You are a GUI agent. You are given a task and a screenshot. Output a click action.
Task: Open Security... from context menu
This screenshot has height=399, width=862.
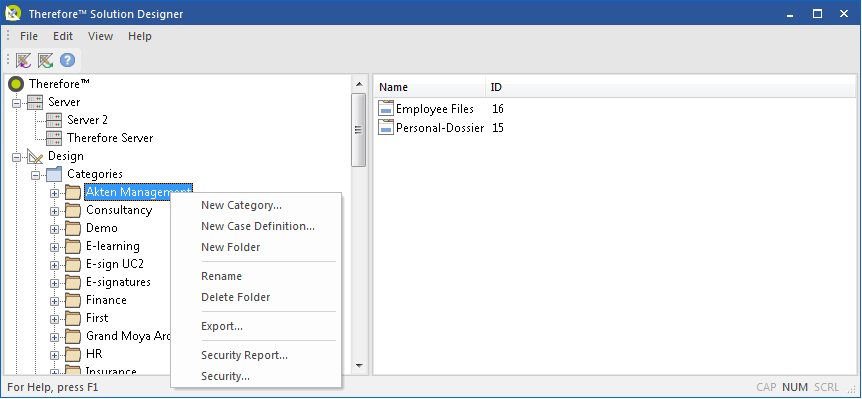point(256,376)
